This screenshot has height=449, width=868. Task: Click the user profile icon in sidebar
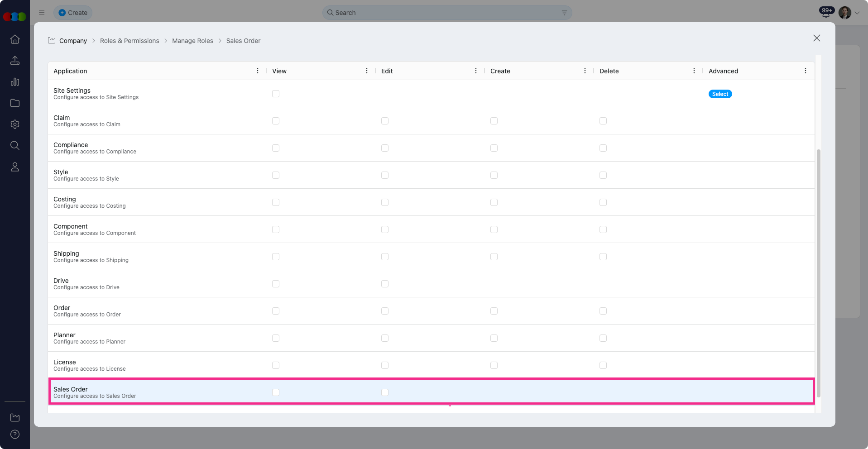pyautogui.click(x=15, y=167)
